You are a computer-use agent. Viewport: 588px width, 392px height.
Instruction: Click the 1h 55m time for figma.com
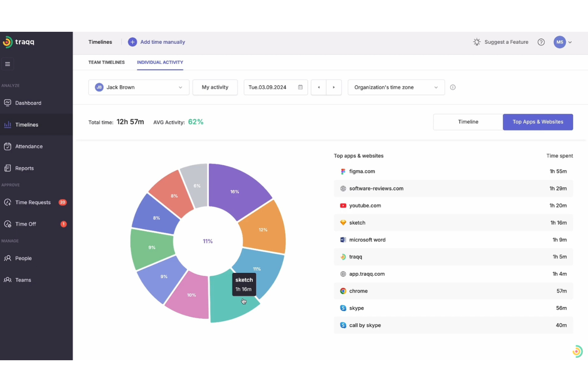click(558, 172)
